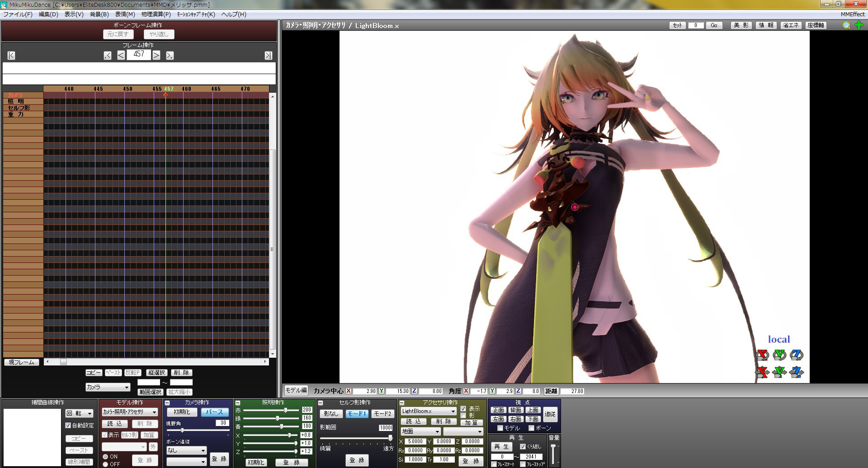The image size is (868, 468).
Task: Open the 物理演算(P) menu
Action: pyautogui.click(x=156, y=14)
